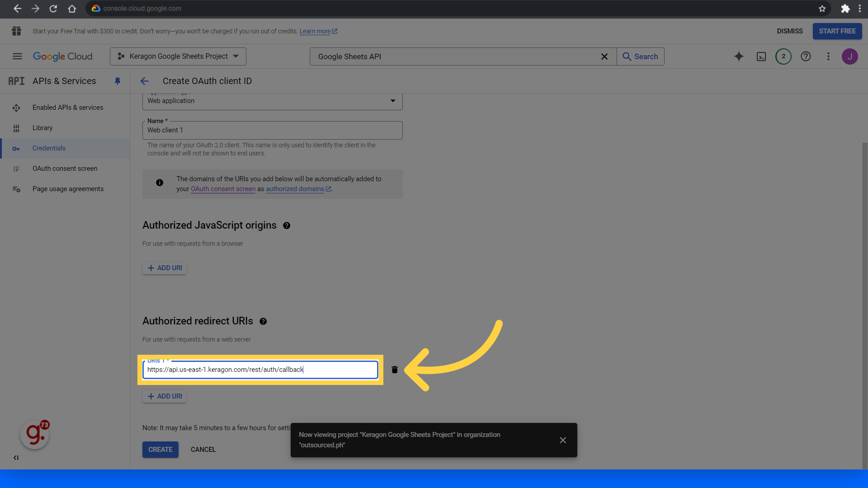
Task: Collapse the left navigation panel
Action: click(x=15, y=458)
